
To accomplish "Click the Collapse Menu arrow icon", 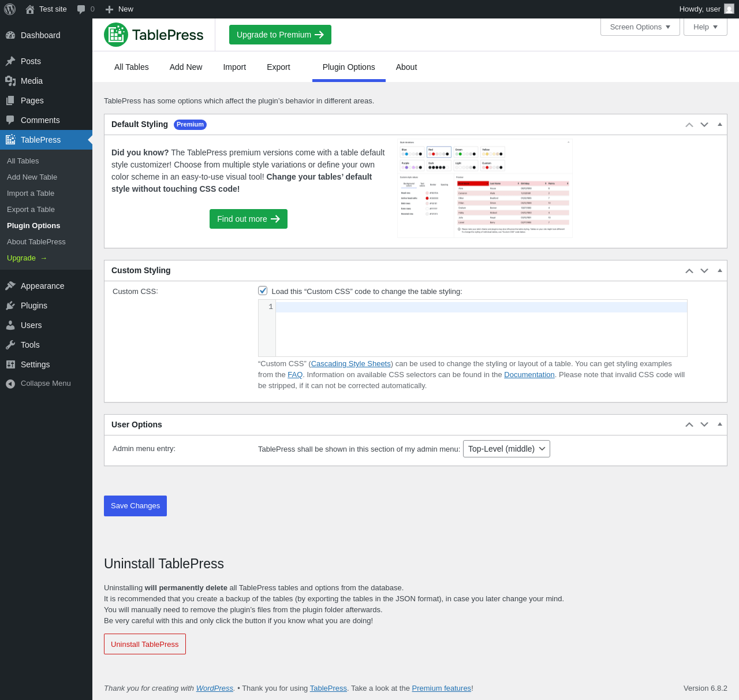I will click(x=10, y=383).
